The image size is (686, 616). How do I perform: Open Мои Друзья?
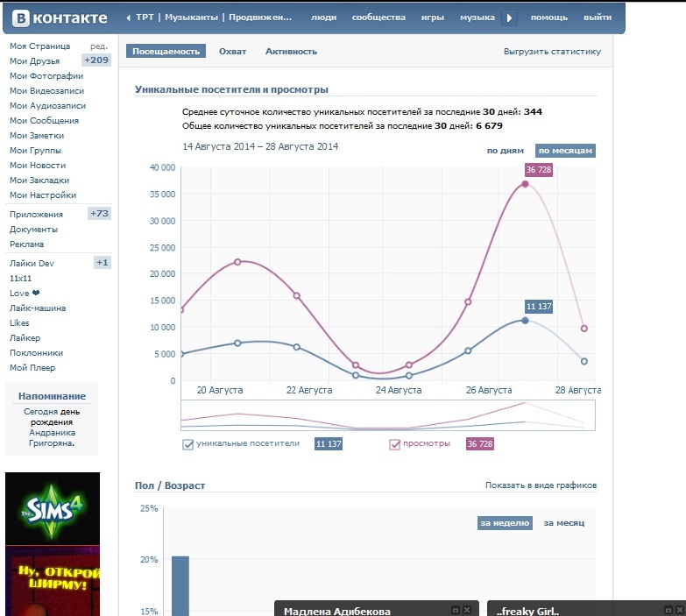tap(34, 60)
